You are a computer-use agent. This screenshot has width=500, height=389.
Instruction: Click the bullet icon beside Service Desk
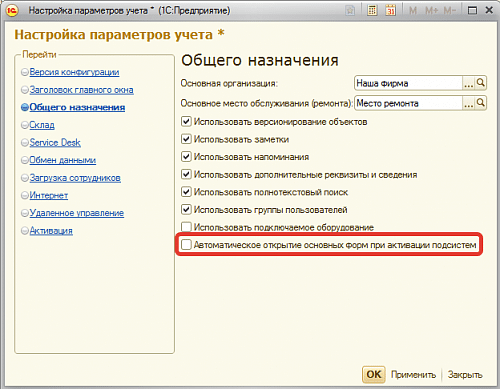25,143
